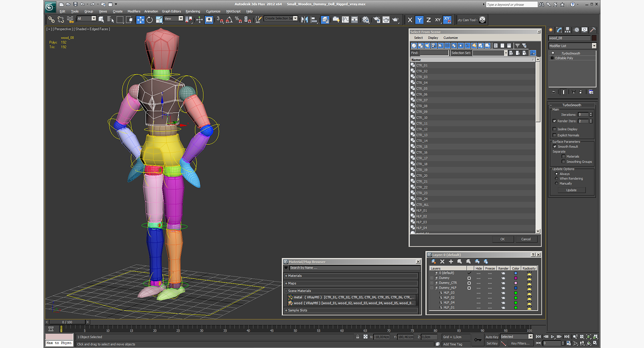This screenshot has width=644, height=348.
Task: Open the Curve Editor from toolbar
Action: [x=345, y=20]
